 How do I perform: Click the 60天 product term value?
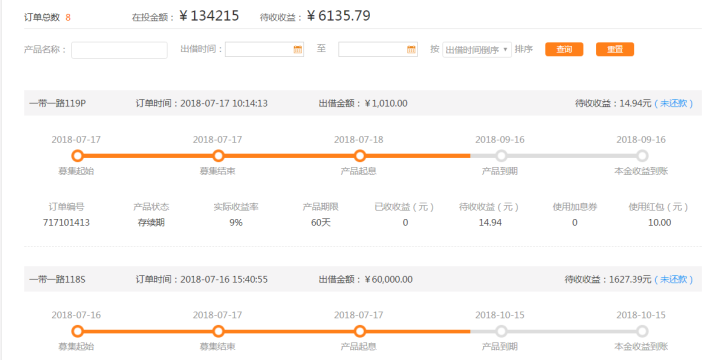[x=321, y=223]
